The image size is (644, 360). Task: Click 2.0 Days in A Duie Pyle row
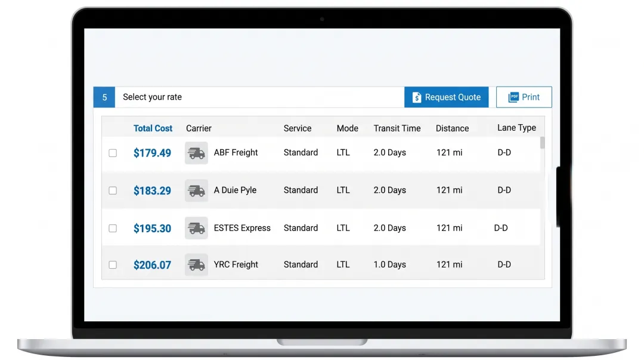click(x=390, y=190)
